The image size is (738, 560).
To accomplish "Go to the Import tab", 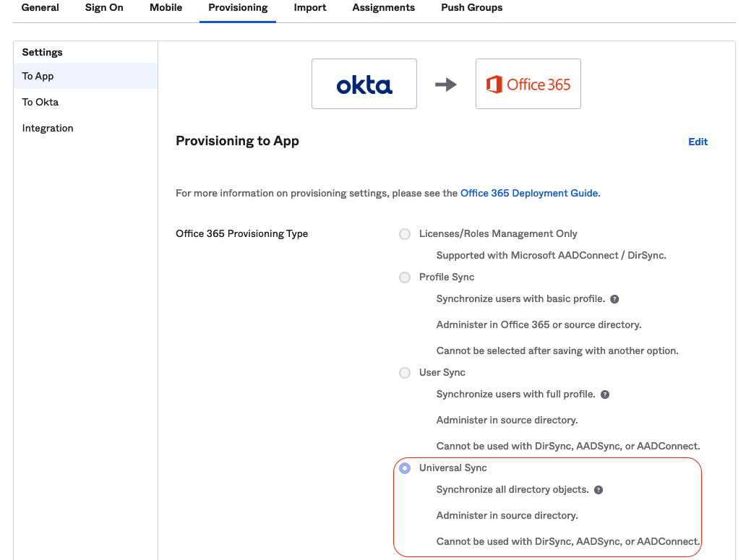I will 309,7.
